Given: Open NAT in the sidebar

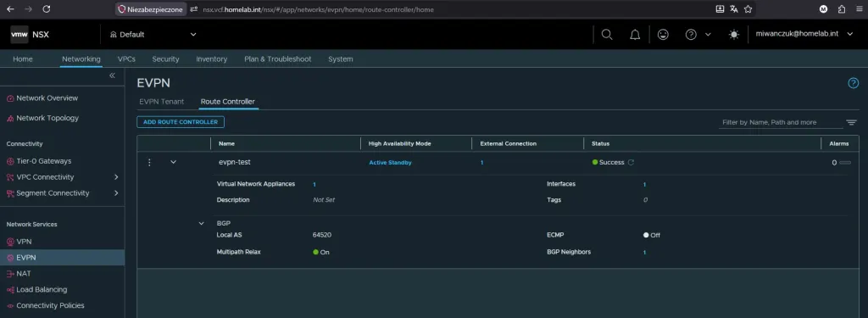Looking at the screenshot, I should 23,274.
